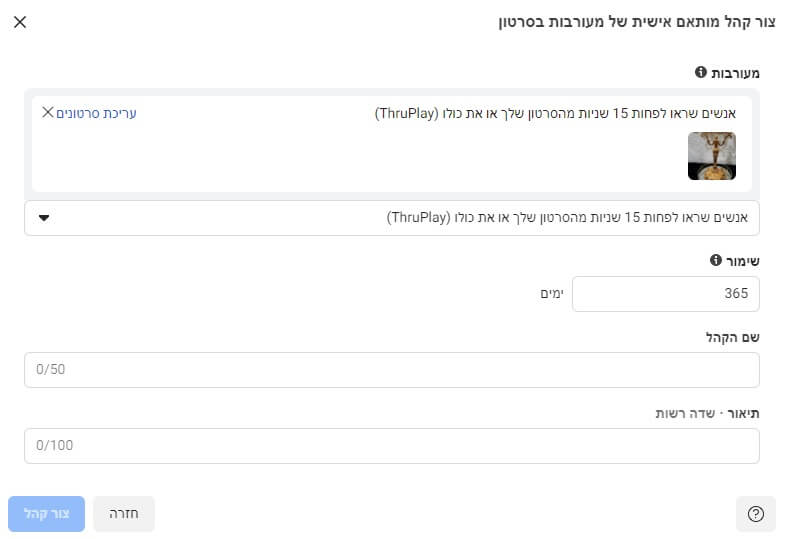Click the צור קהל create button
786x539 pixels.
pos(46,514)
